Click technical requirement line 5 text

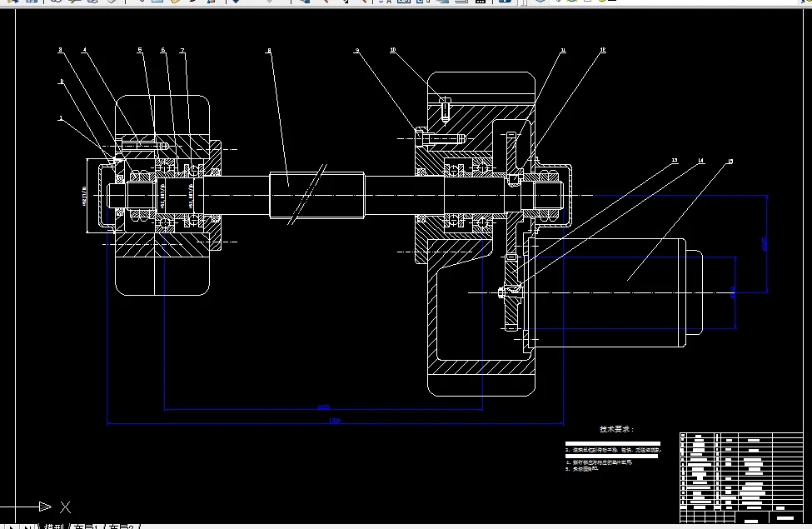(581, 469)
